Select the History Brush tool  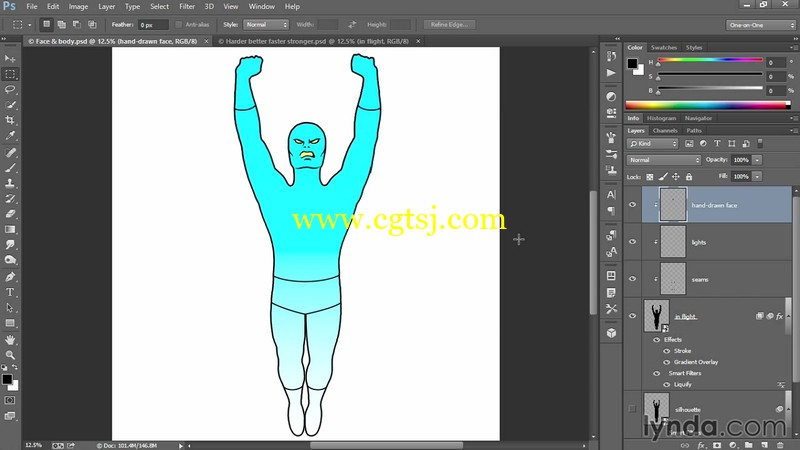(x=10, y=198)
